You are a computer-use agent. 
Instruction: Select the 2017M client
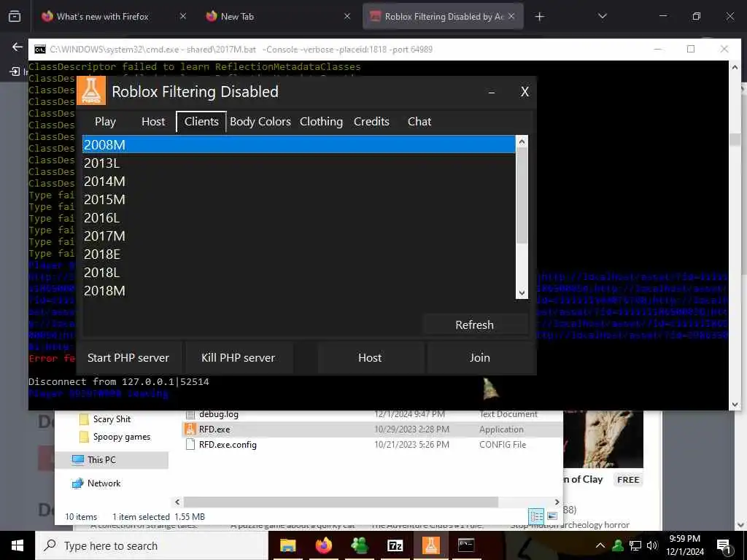(298, 236)
